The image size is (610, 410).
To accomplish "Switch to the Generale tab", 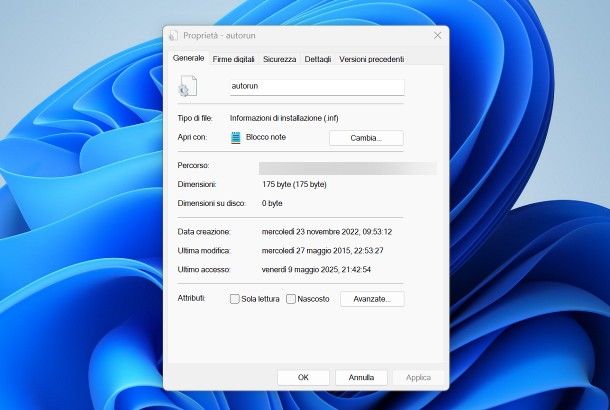I will pos(189,58).
